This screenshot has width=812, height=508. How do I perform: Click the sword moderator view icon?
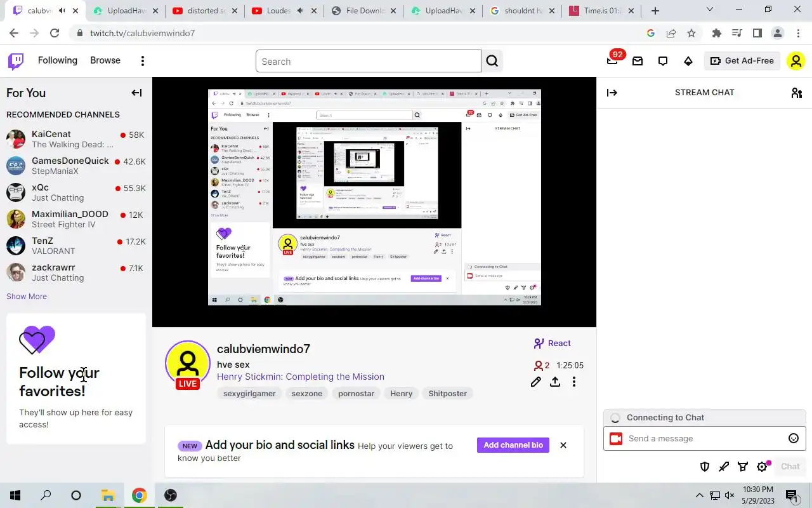coord(724,467)
